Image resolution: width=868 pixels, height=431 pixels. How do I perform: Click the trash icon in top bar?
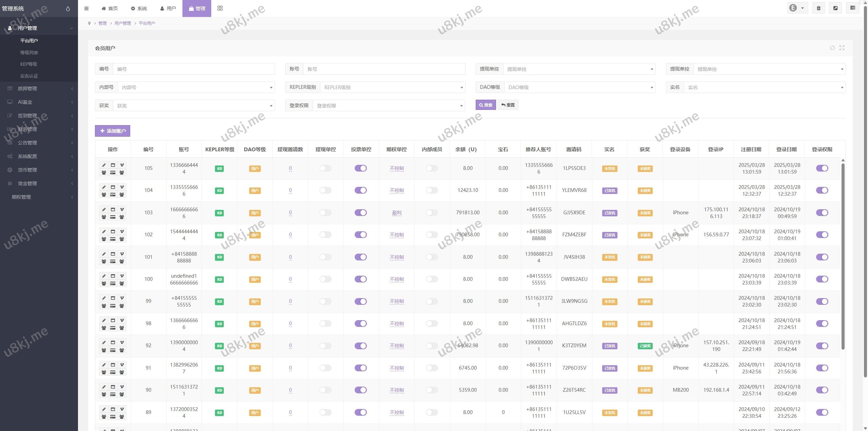coord(818,8)
